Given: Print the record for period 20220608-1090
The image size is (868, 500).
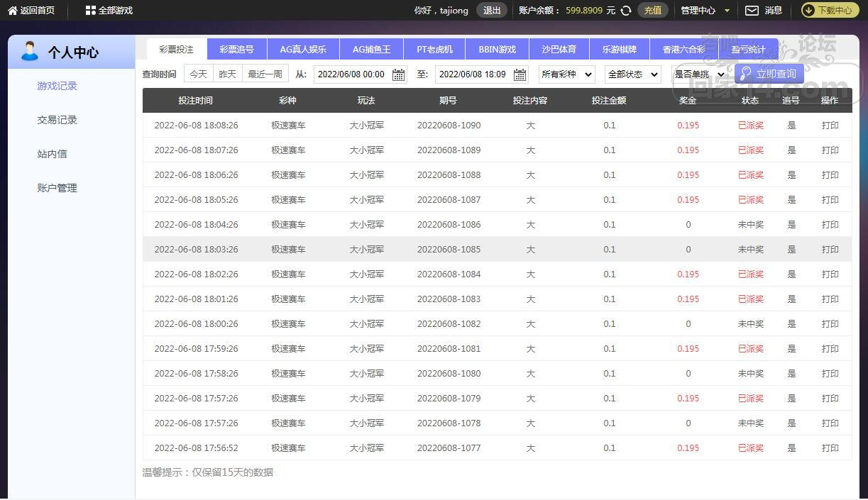Looking at the screenshot, I should pos(830,126).
